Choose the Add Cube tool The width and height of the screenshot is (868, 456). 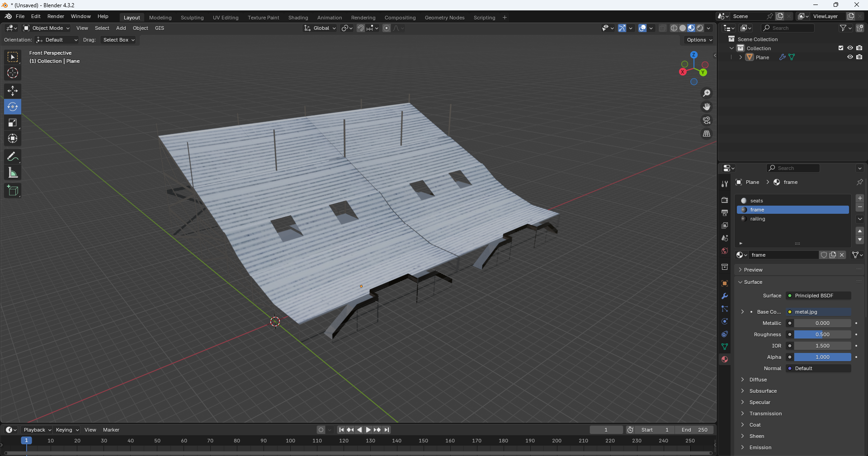point(13,191)
